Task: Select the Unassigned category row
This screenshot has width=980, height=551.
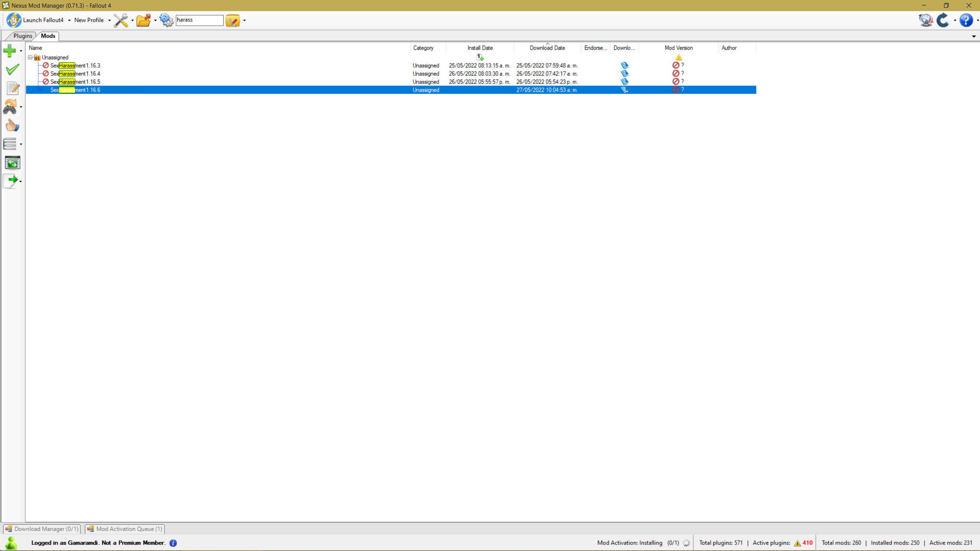Action: coord(391,57)
